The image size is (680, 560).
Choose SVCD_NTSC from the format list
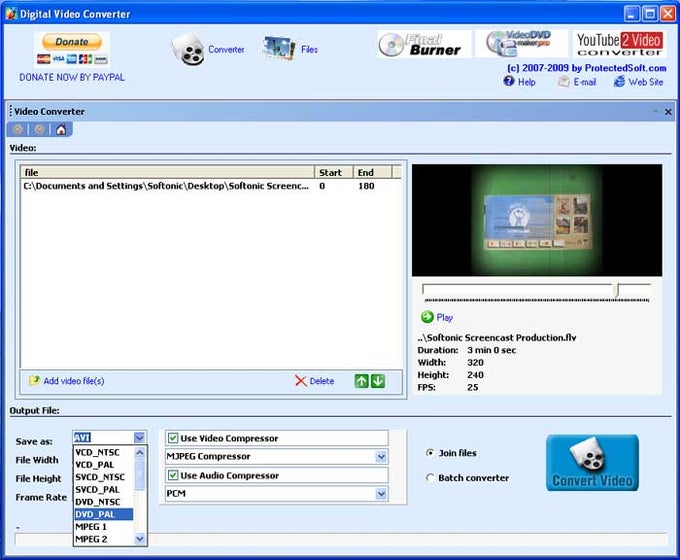coord(104,477)
